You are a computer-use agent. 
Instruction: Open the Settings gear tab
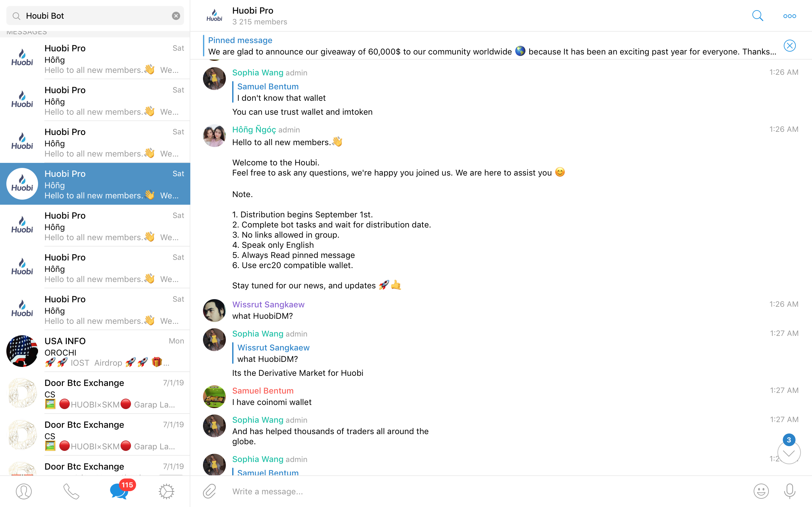point(167,491)
